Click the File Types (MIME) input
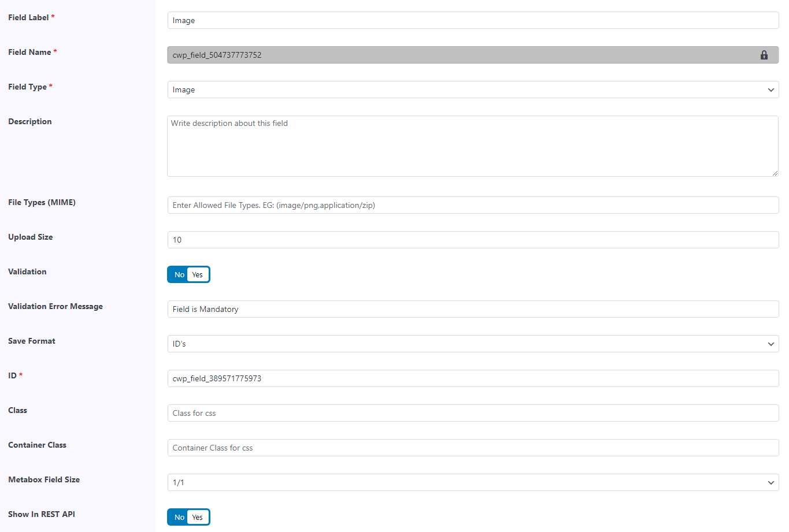This screenshot has width=789, height=532. pos(473,205)
